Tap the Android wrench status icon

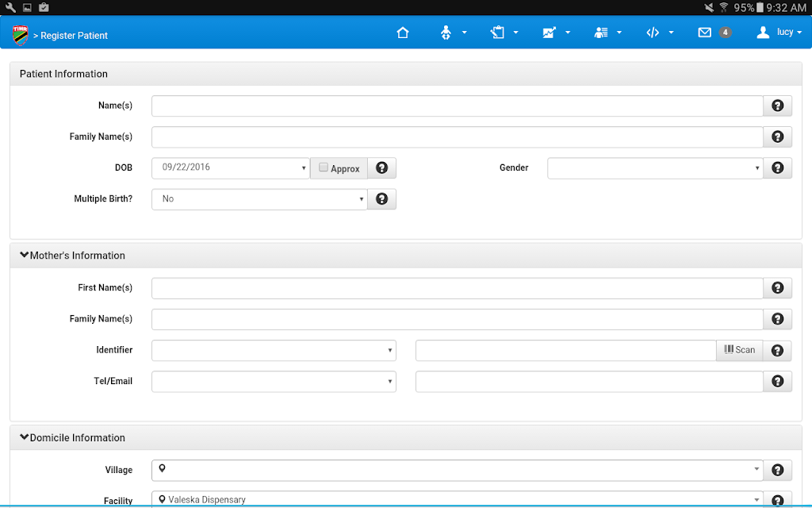pyautogui.click(x=10, y=7)
